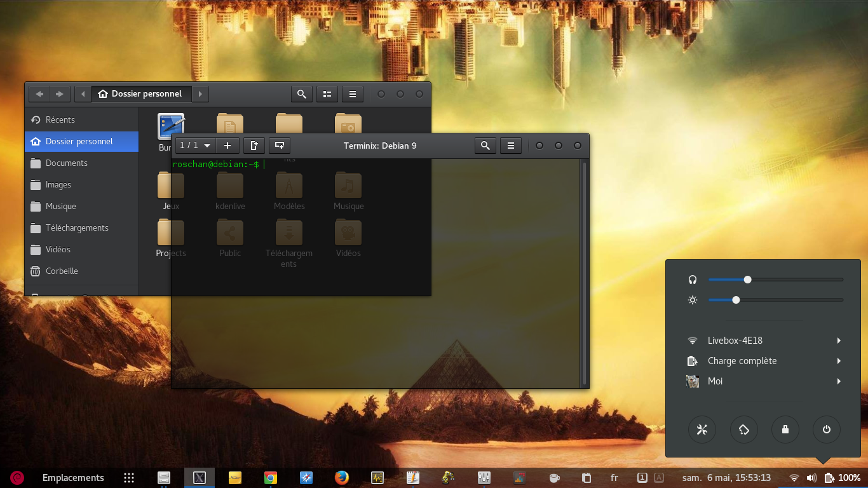Image resolution: width=868 pixels, height=488 pixels.
Task: Expand the Moi user submenu
Action: pos(766,381)
